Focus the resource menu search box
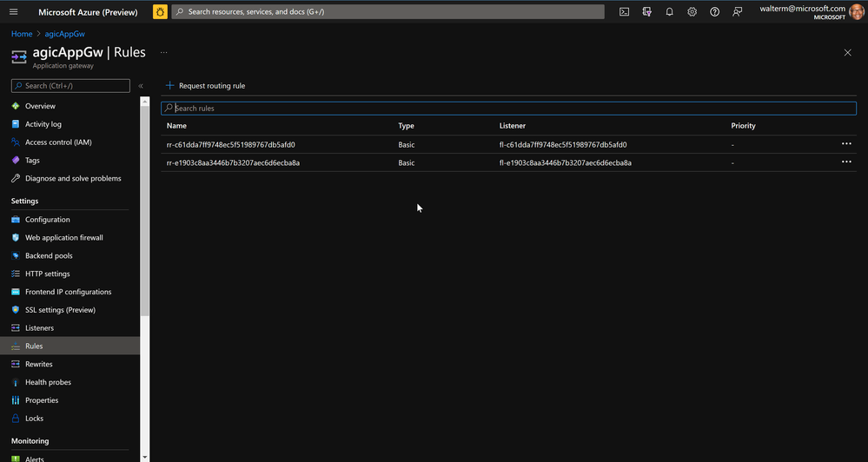This screenshot has height=462, width=868. click(x=71, y=86)
